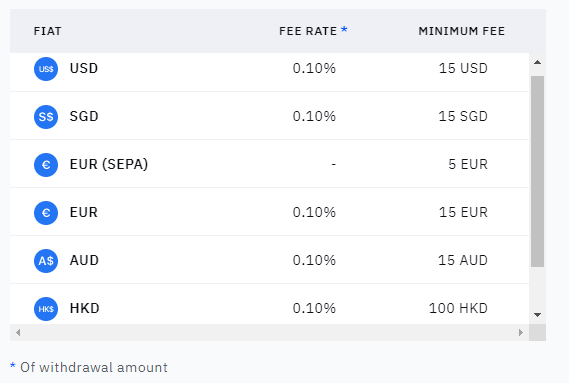Click the HK$ Hong Kong dollar icon
The width and height of the screenshot is (569, 383).
tap(46, 309)
